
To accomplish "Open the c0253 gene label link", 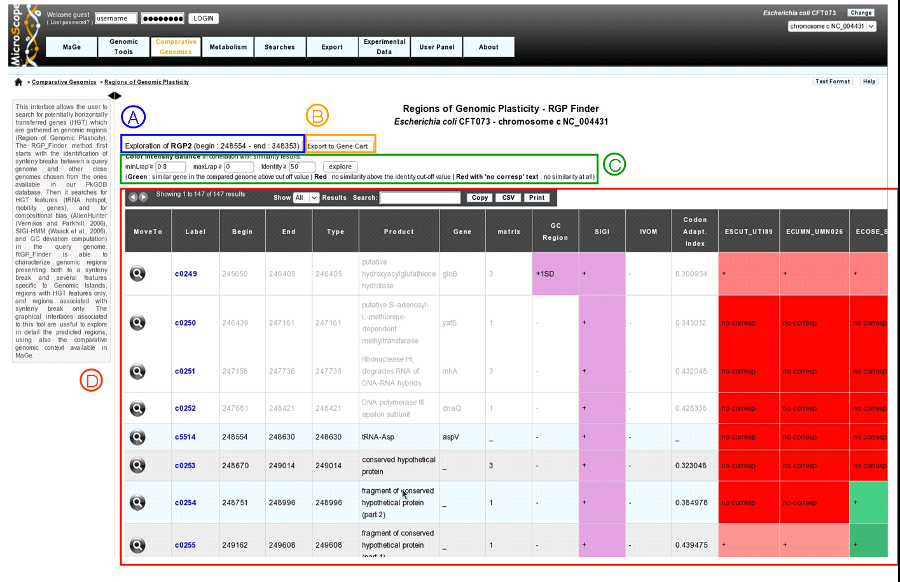I will click(185, 465).
